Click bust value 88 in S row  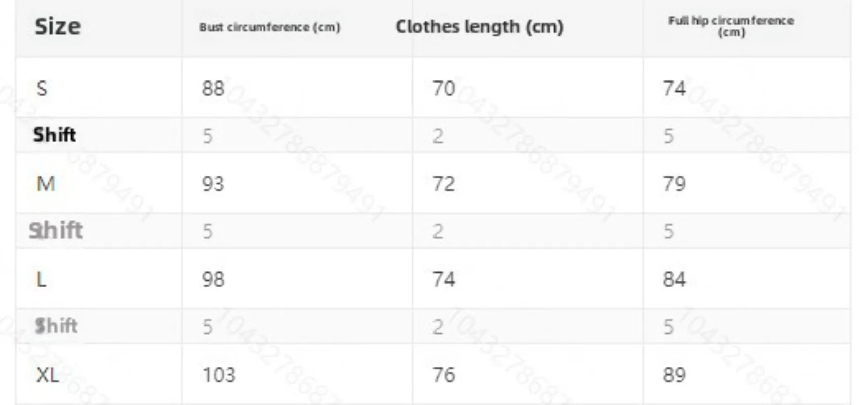(213, 89)
